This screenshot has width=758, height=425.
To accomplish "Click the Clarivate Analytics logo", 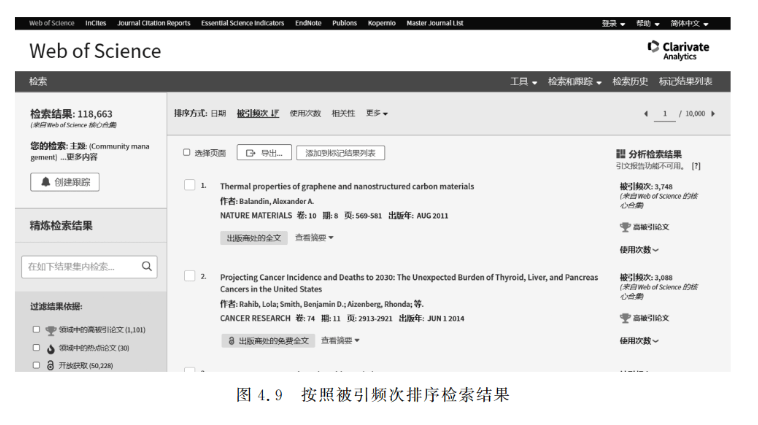I will pyautogui.click(x=678, y=50).
